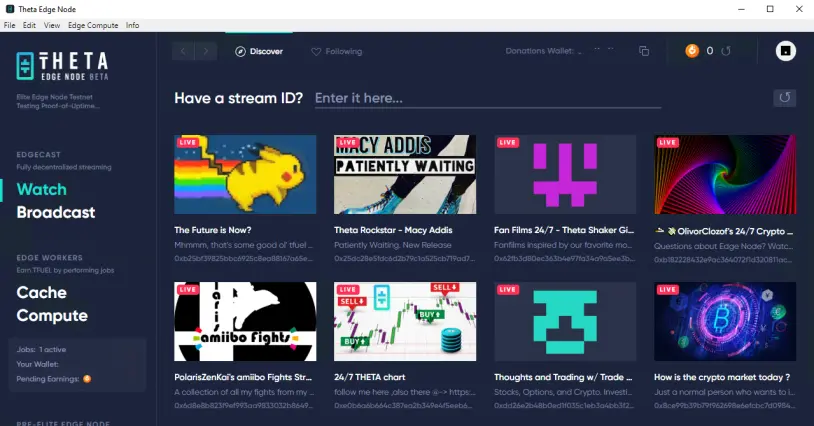Click the forward navigation arrow
The width and height of the screenshot is (814, 426).
click(x=206, y=51)
